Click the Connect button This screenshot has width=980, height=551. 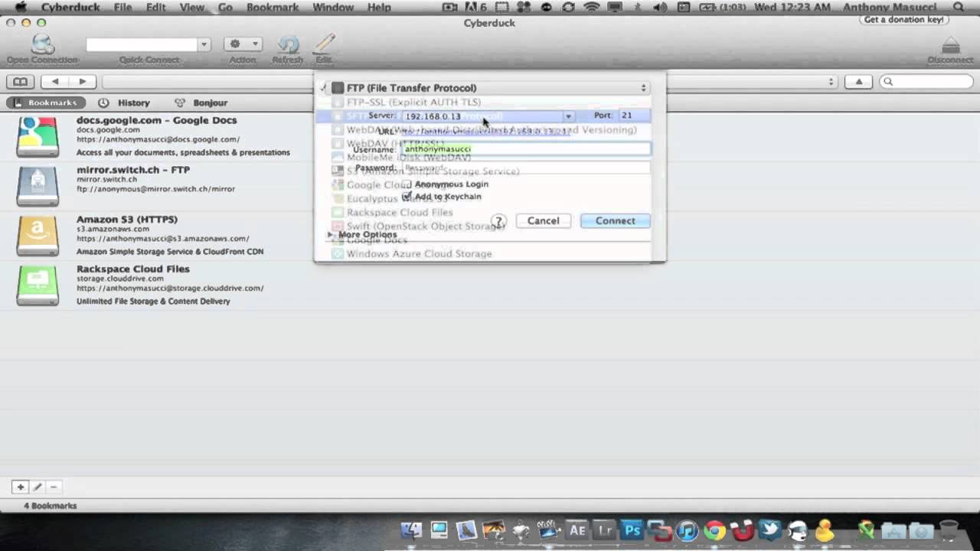[x=616, y=221]
